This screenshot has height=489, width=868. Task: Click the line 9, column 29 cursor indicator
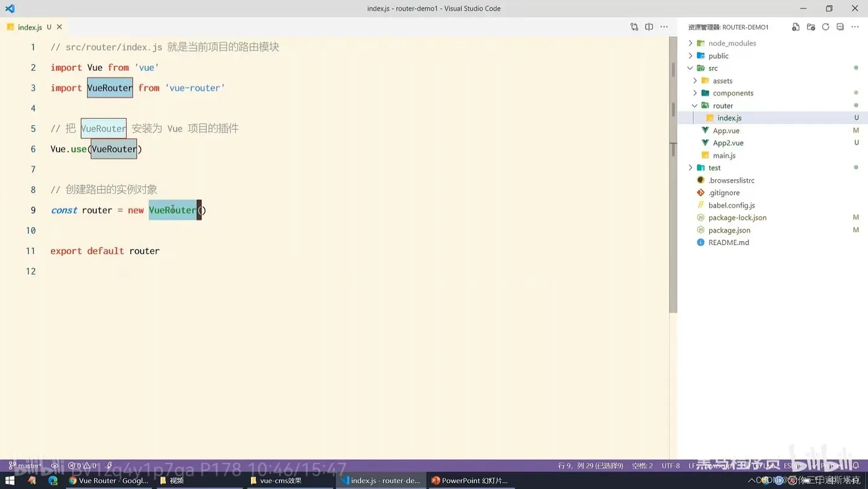click(x=590, y=465)
